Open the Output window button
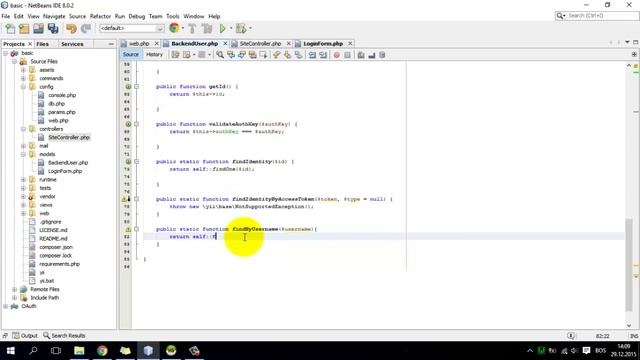The height and width of the screenshot is (360, 640). click(25, 336)
